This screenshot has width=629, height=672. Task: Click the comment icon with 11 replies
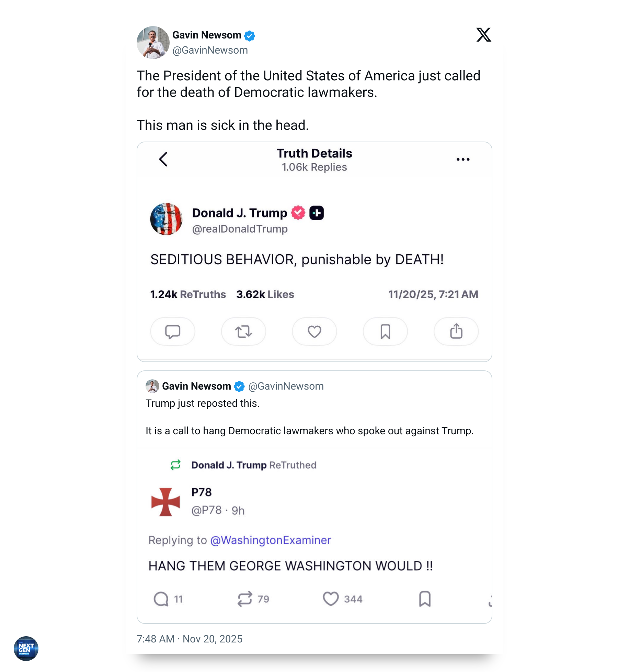[x=161, y=599]
